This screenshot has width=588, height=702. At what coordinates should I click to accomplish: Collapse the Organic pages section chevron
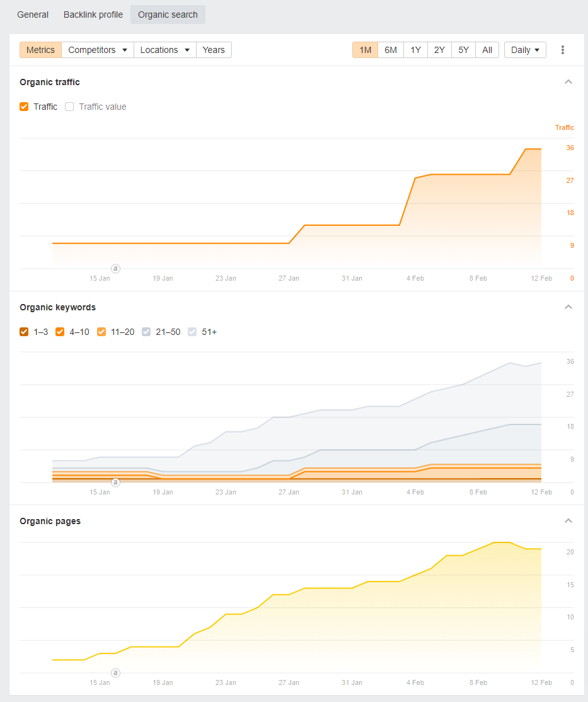pyautogui.click(x=568, y=521)
